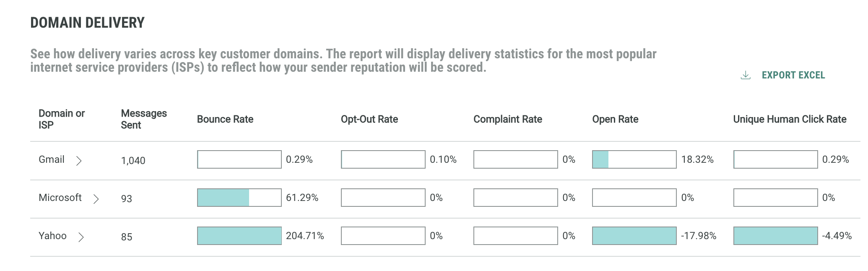Click the Complaint Rate column header
Image resolution: width=868 pixels, height=271 pixels.
508,119
